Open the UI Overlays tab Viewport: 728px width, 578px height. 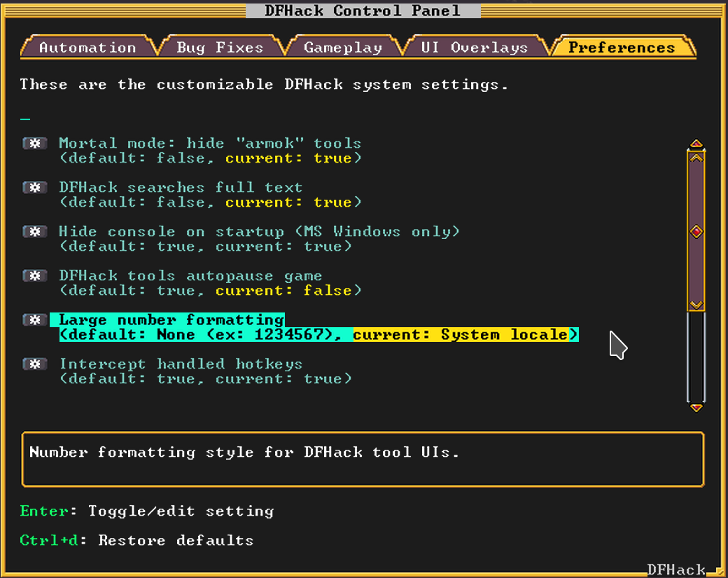pos(474,48)
